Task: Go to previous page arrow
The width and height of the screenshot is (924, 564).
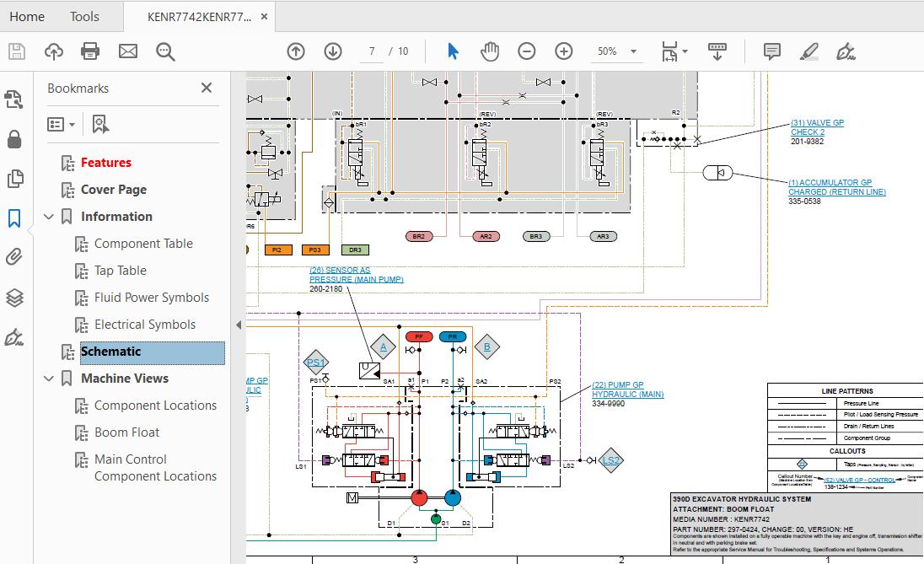Action: (x=296, y=51)
